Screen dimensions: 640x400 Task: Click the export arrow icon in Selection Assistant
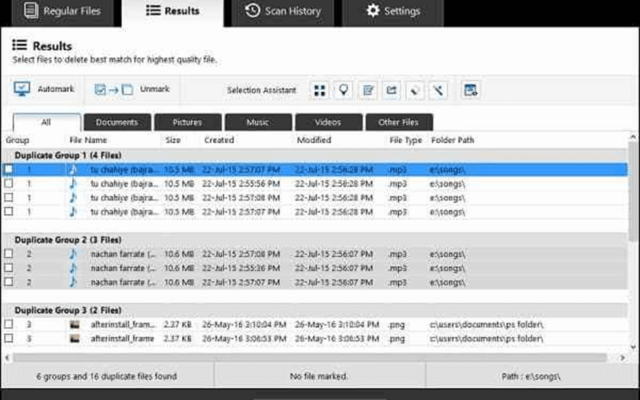tap(391, 90)
